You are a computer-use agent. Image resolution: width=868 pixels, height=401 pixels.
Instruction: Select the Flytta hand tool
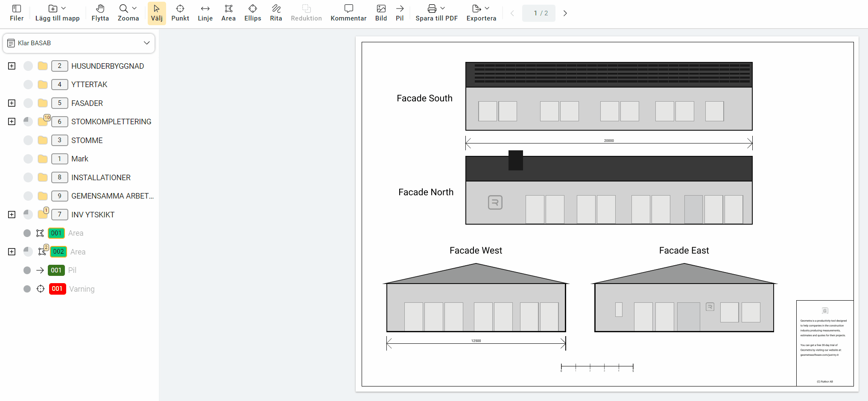tap(100, 13)
